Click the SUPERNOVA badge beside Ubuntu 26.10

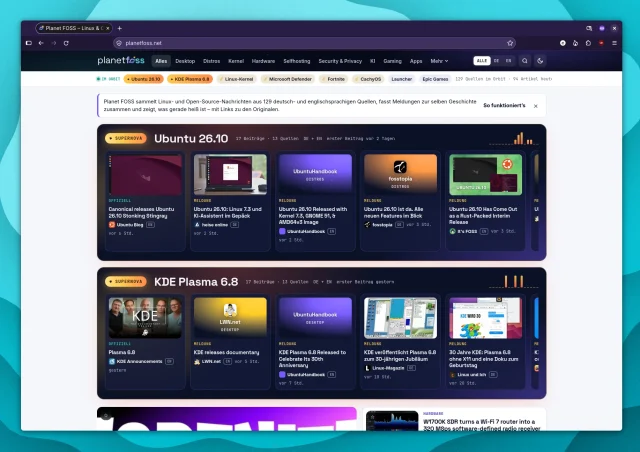pos(126,138)
